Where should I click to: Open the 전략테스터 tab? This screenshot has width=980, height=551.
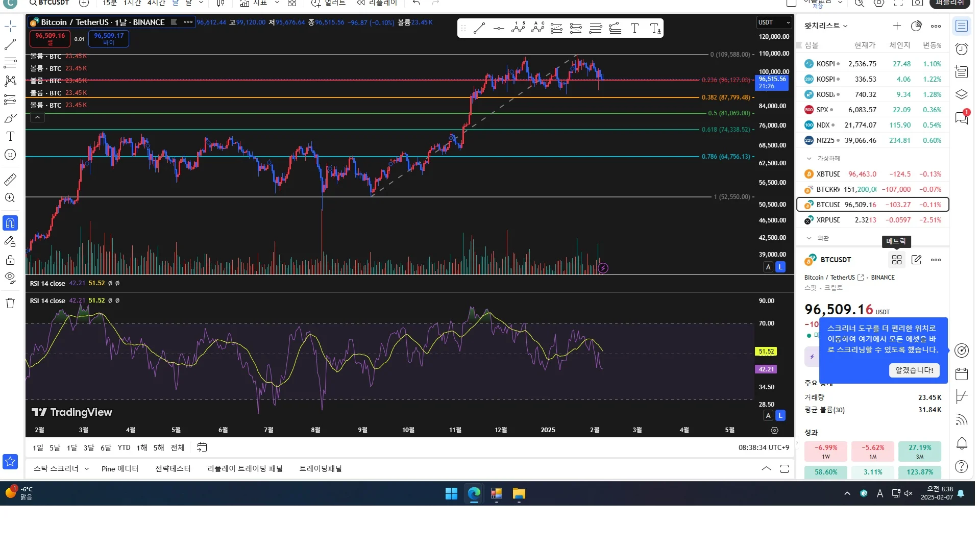click(173, 469)
